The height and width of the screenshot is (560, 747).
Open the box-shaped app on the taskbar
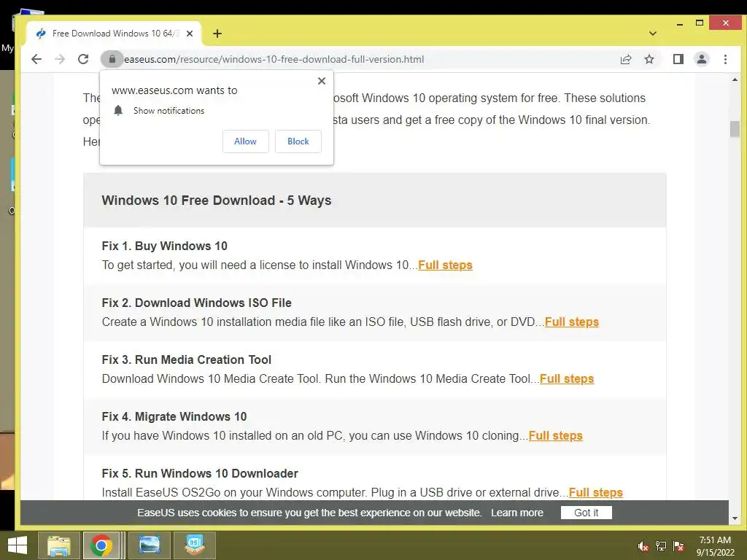pos(195,545)
